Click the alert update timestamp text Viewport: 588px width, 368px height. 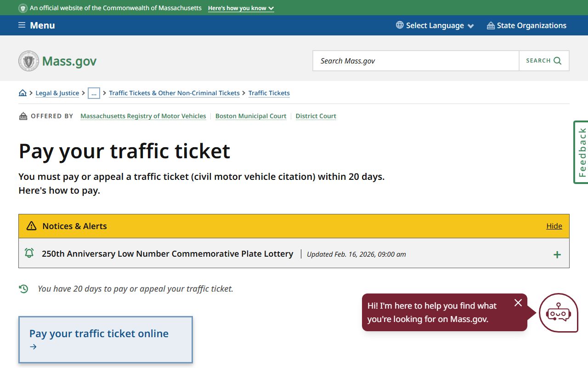tap(356, 254)
